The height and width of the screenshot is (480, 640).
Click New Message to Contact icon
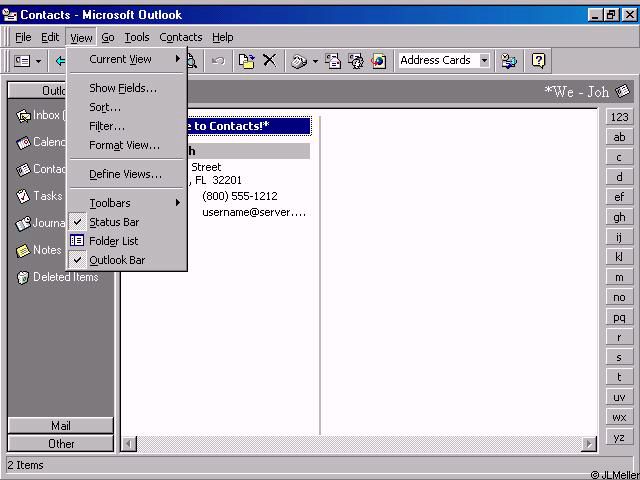[333, 61]
